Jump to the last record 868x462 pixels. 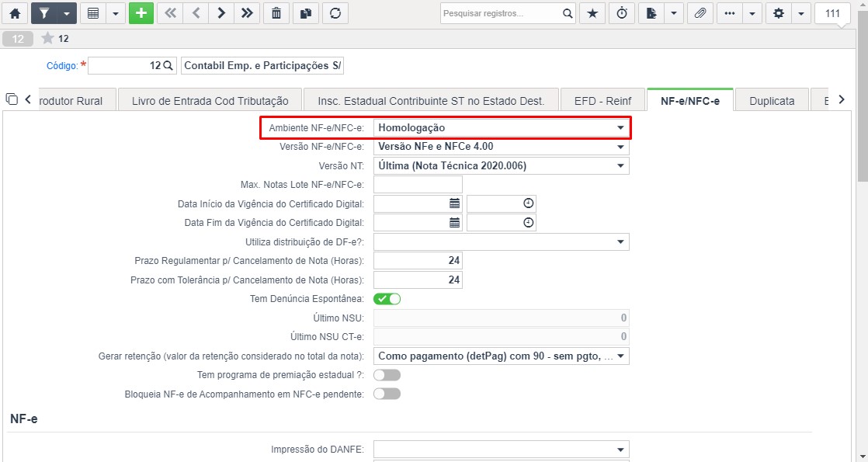[247, 13]
